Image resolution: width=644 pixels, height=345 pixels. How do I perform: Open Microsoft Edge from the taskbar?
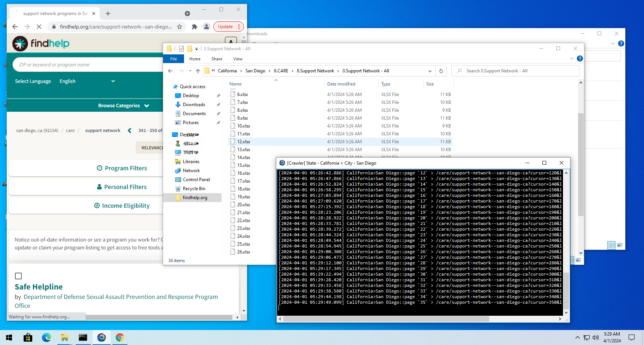point(46,337)
